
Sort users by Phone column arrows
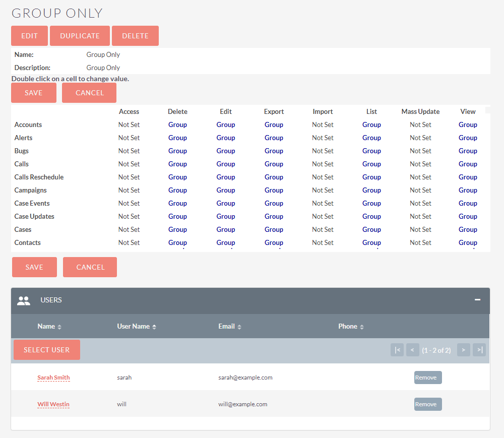click(362, 327)
